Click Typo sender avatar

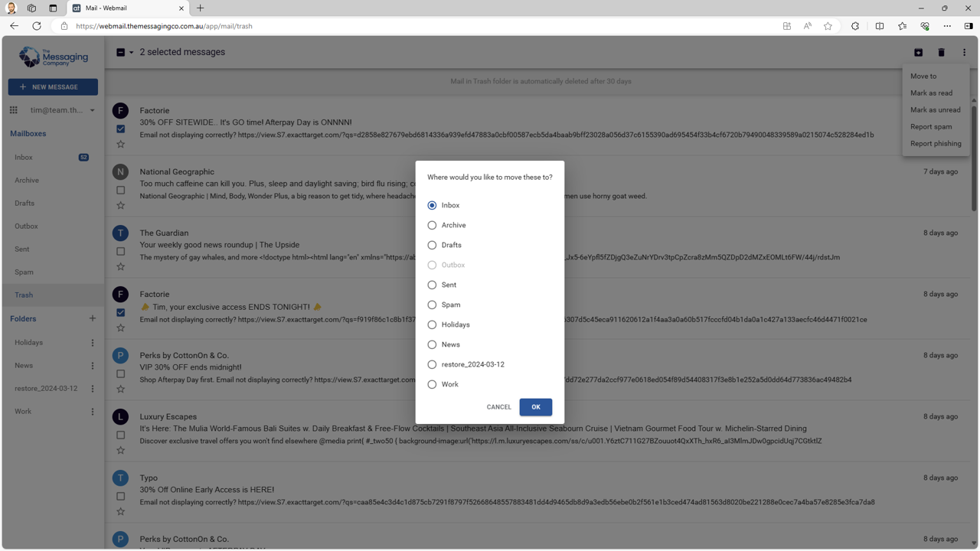click(x=120, y=478)
